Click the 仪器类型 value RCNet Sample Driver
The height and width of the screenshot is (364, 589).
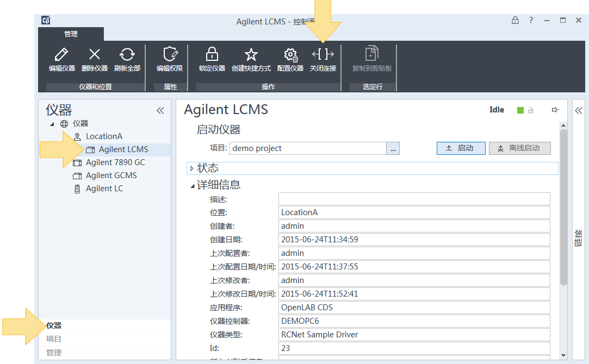coord(414,334)
